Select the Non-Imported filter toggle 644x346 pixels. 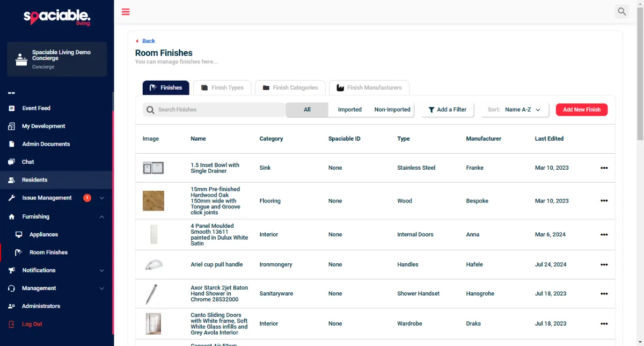[x=392, y=110]
